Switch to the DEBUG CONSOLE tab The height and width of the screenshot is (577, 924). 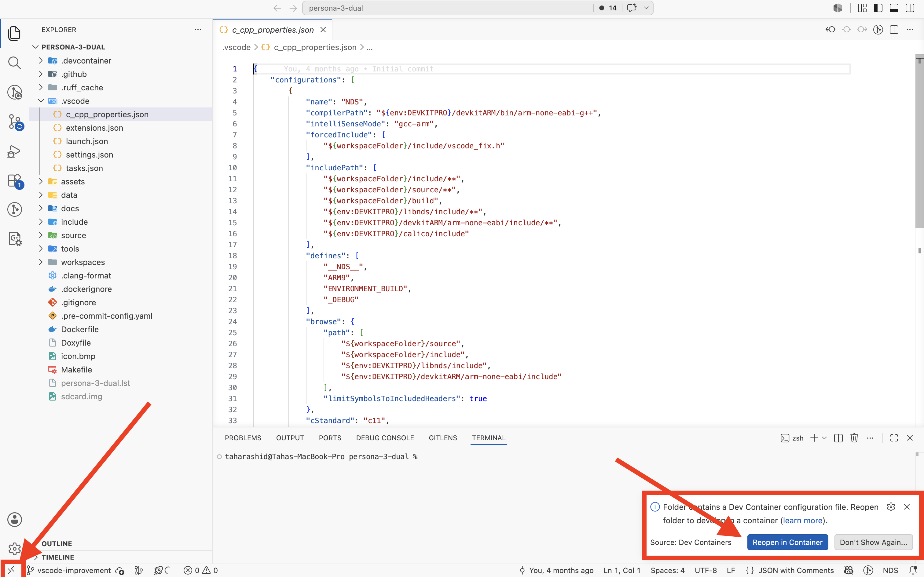click(x=385, y=438)
